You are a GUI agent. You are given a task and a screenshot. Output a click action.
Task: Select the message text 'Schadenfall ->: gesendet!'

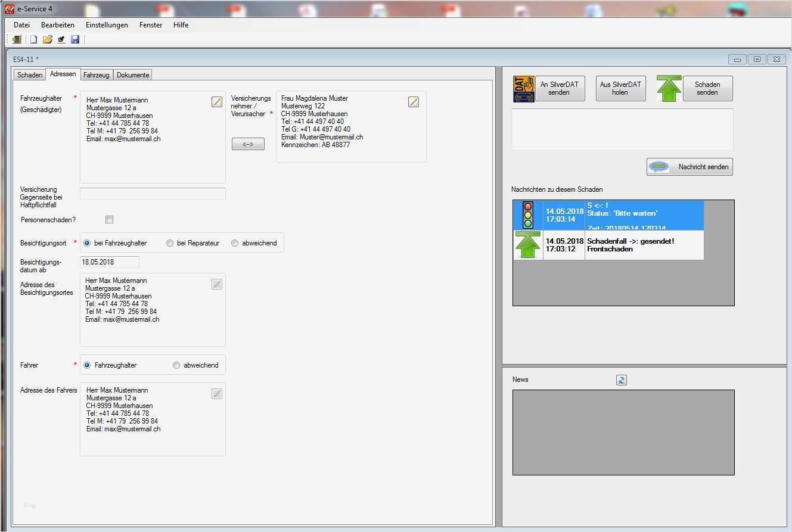631,241
